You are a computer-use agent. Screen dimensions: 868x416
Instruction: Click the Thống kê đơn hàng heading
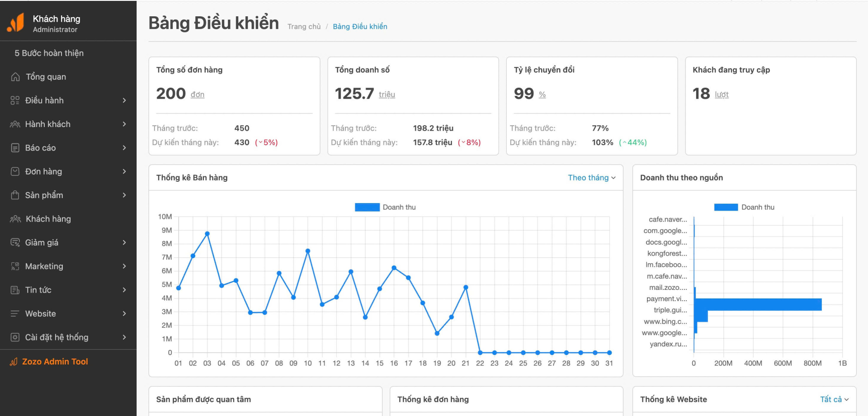433,399
